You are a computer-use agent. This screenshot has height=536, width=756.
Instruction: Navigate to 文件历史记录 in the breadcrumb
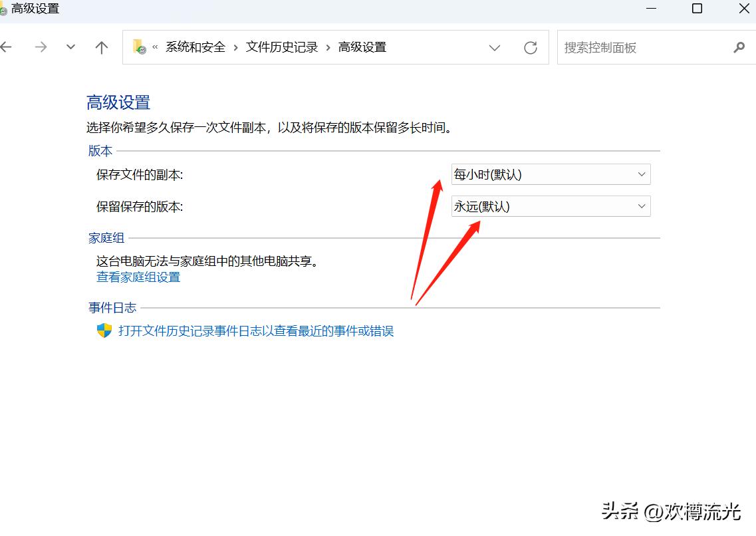pos(281,47)
